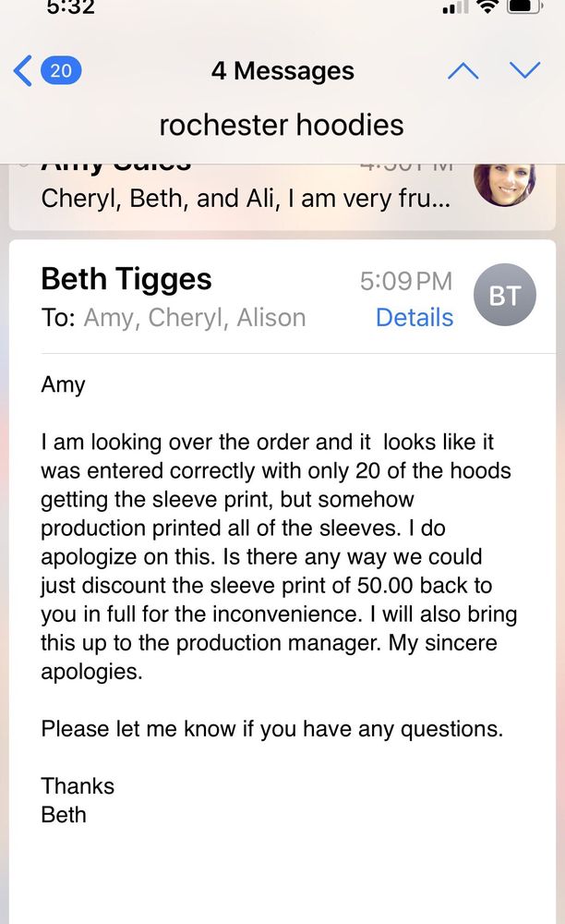
Task: Tap the sender name Beth Tigges
Action: coord(126,279)
